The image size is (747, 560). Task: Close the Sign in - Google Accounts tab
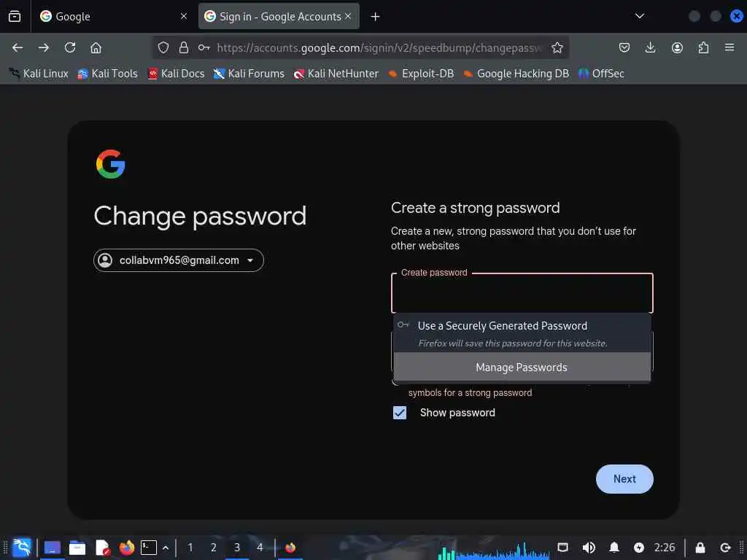click(x=348, y=16)
